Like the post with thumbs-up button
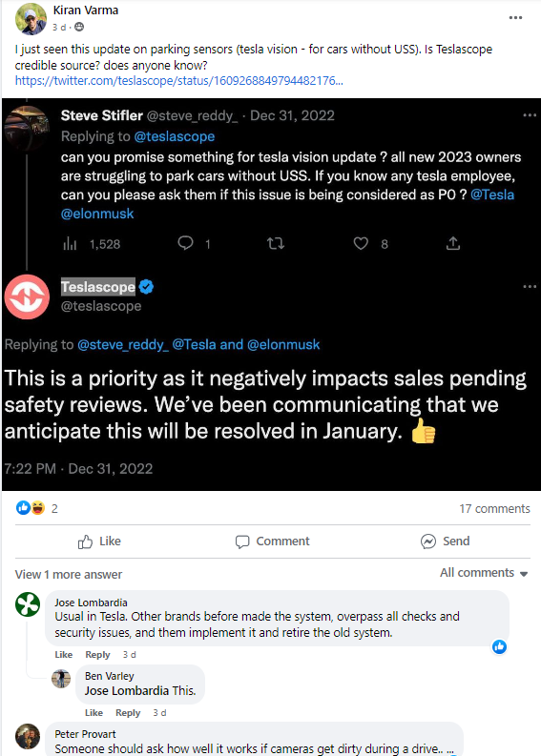 (x=99, y=541)
